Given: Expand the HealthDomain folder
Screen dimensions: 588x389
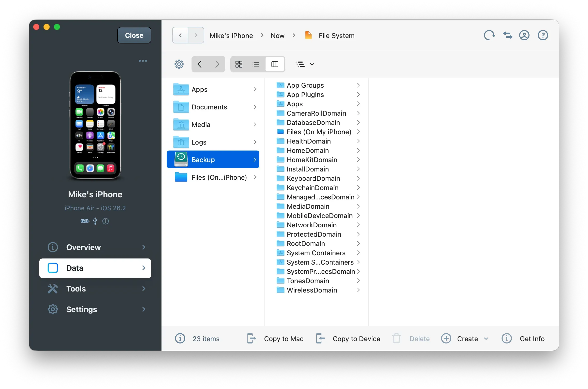Looking at the screenshot, I should [x=358, y=141].
